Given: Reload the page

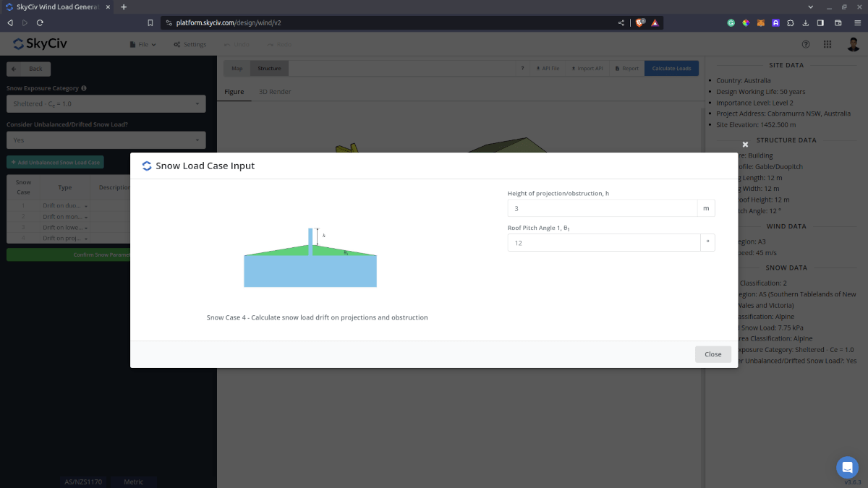Looking at the screenshot, I should [40, 22].
